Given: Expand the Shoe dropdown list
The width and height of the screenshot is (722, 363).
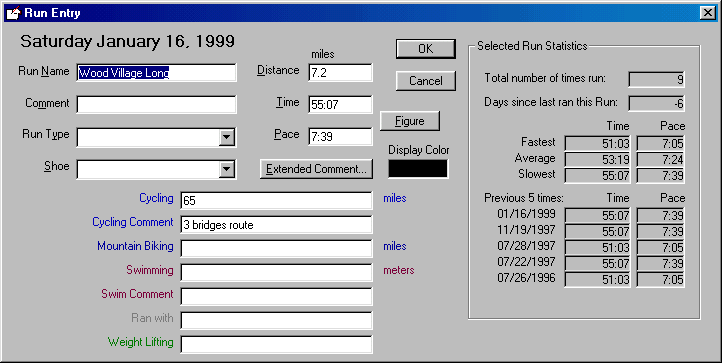Looking at the screenshot, I should coord(227,169).
